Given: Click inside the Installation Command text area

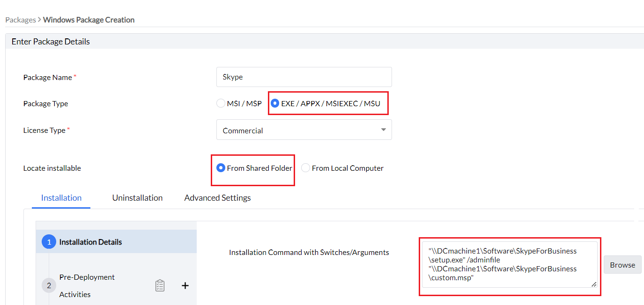Looking at the screenshot, I should point(510,264).
